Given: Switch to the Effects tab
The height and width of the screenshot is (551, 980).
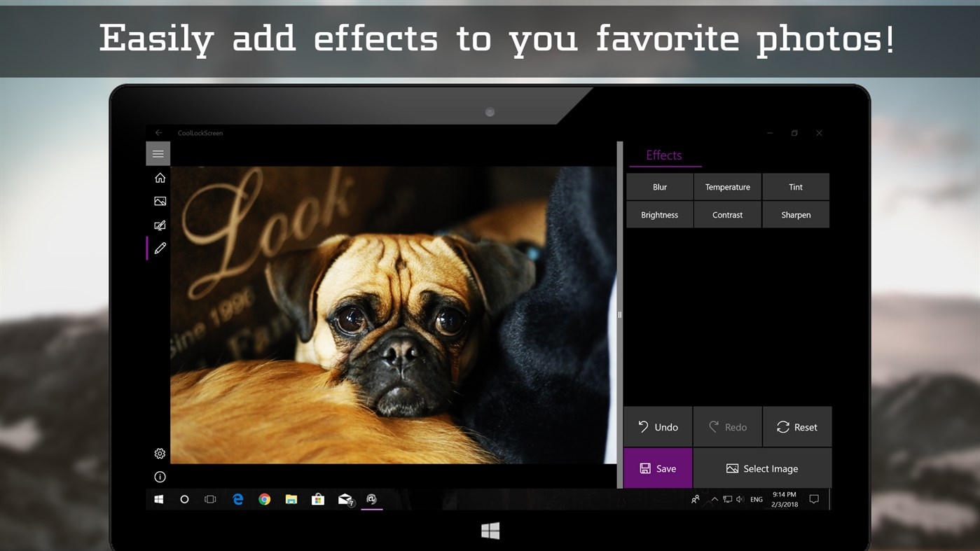Looking at the screenshot, I should point(663,155).
